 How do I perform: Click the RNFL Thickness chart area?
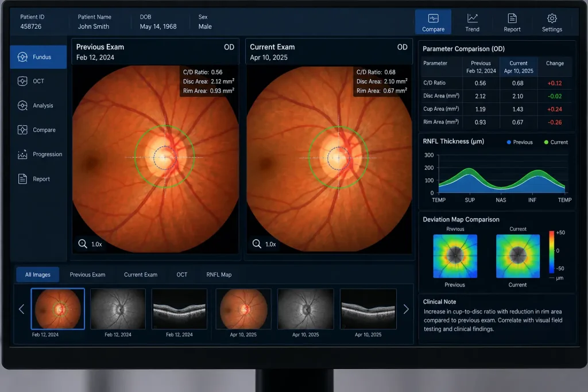(x=502, y=174)
